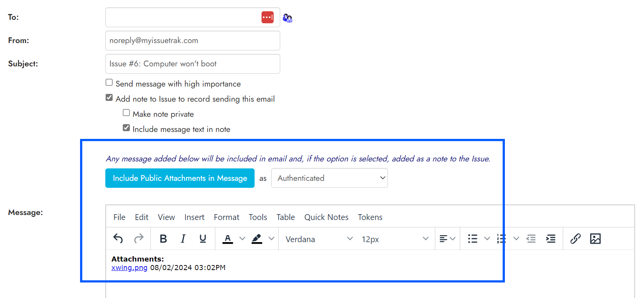Open the highlight color picker arrow
The height and width of the screenshot is (298, 644).
click(x=271, y=239)
